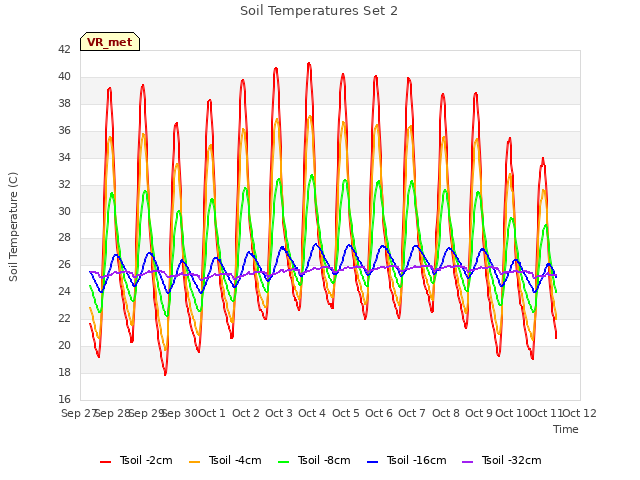Click the Time axis label
The width and height of the screenshot is (640, 480).
pos(566,429)
